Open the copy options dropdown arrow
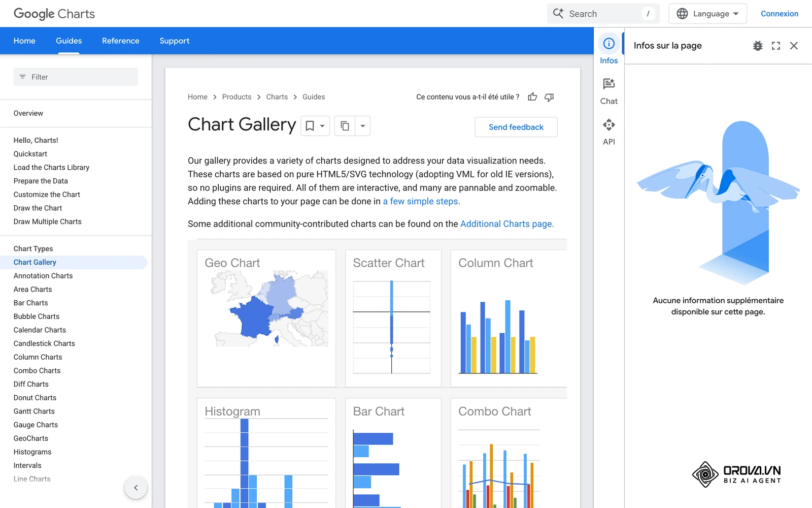 (363, 126)
